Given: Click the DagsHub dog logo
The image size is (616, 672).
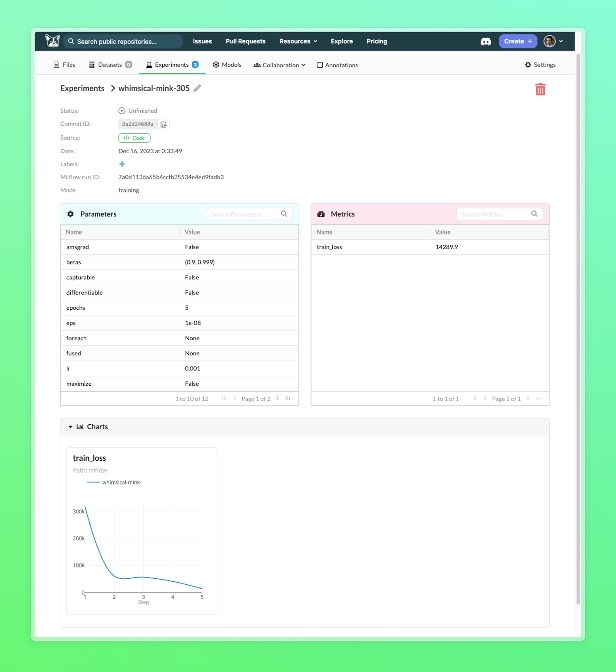Looking at the screenshot, I should coord(52,41).
